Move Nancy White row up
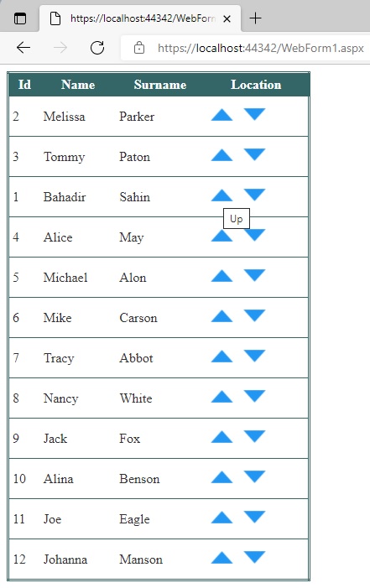Viewport: 370px width, 588px height. 221,397
